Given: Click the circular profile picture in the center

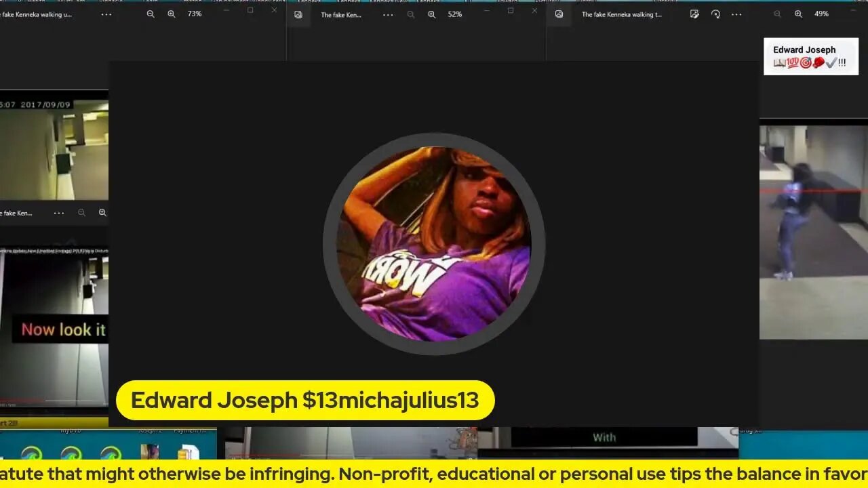Looking at the screenshot, I should pos(434,244).
